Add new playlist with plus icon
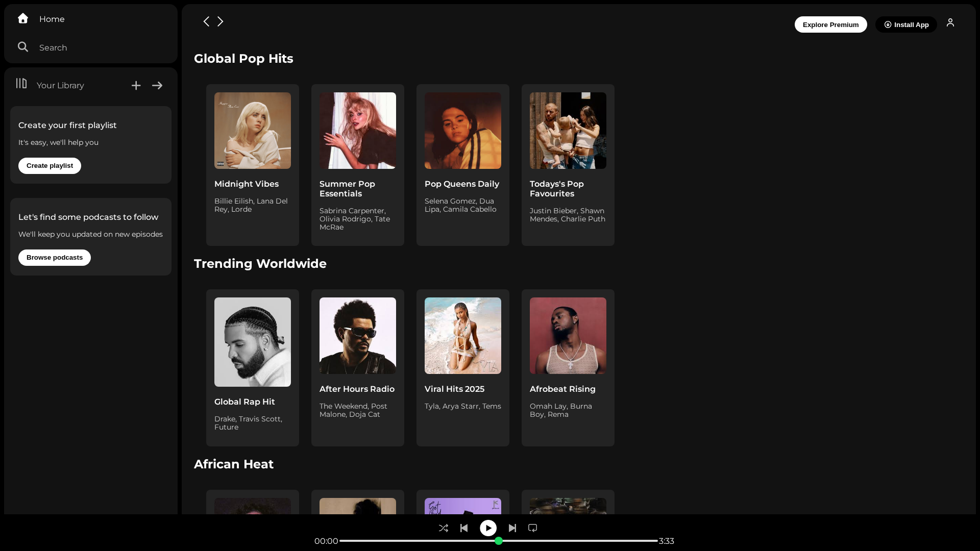Image resolution: width=980 pixels, height=551 pixels. point(136,86)
